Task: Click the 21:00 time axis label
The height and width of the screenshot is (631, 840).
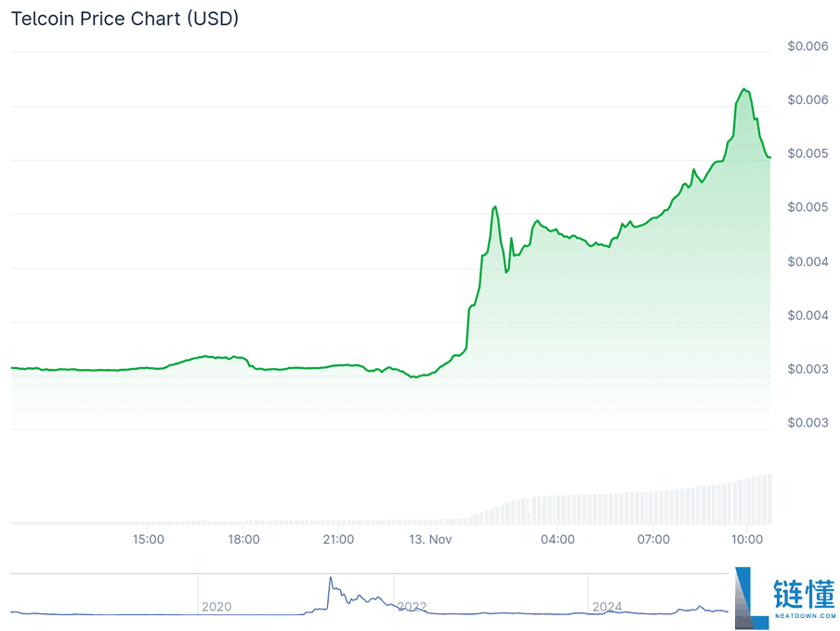Action: point(338,540)
